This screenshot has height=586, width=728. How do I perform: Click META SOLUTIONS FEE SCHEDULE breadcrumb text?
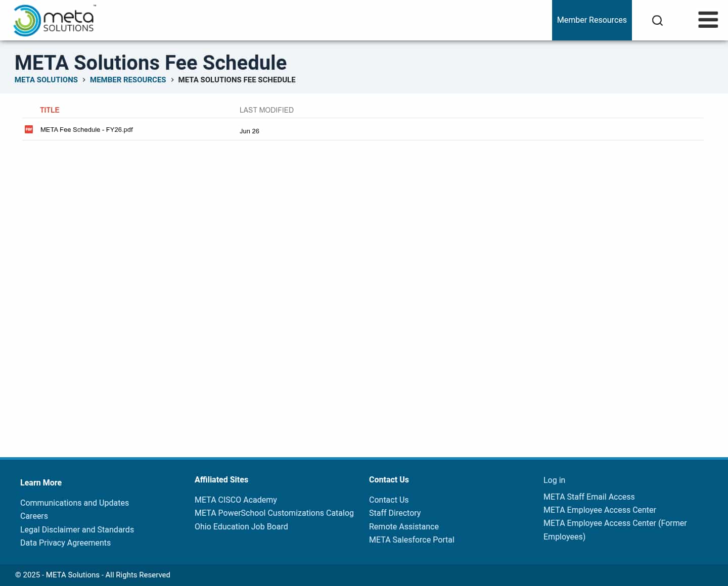[x=237, y=80]
